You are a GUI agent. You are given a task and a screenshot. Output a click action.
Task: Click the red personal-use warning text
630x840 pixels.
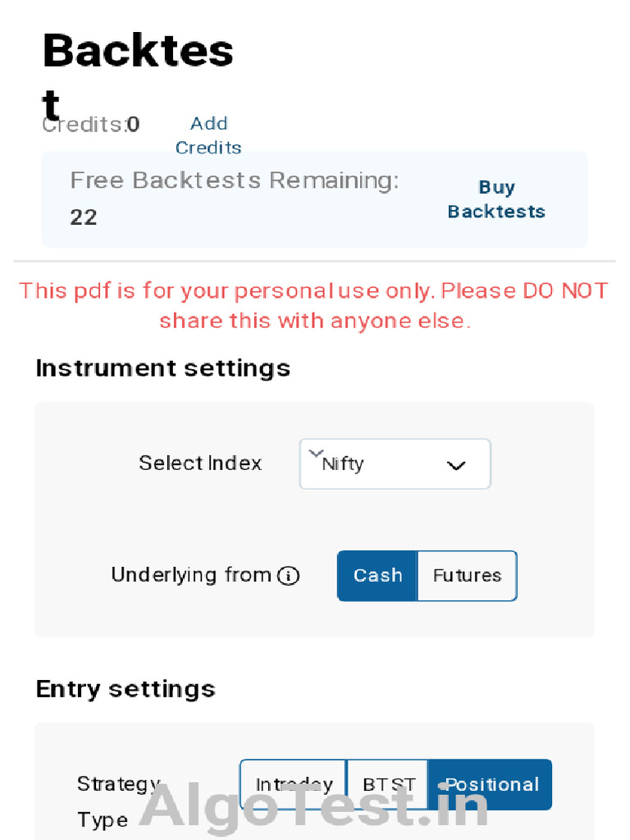pyautogui.click(x=314, y=305)
